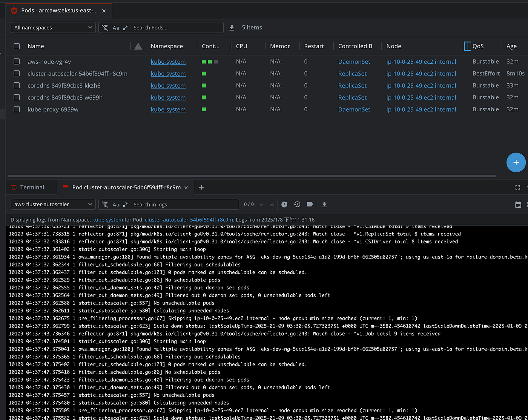Check the kube-proxy-6959w row checkbox

click(x=17, y=109)
